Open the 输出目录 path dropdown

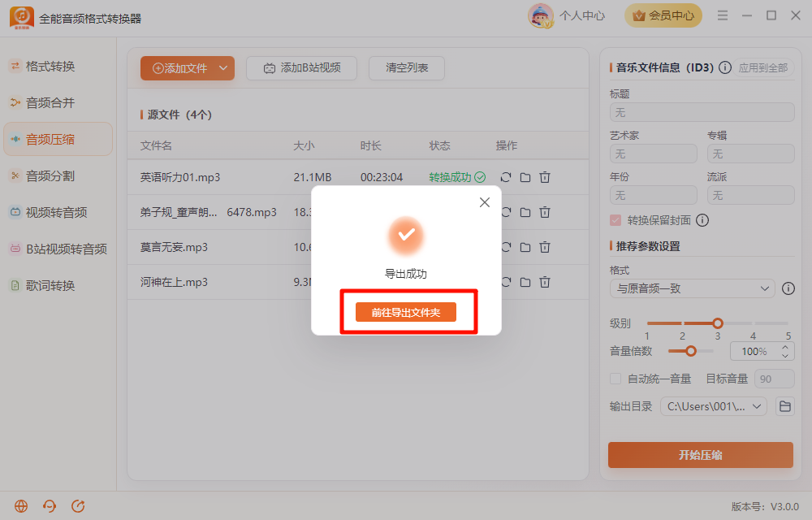point(713,406)
